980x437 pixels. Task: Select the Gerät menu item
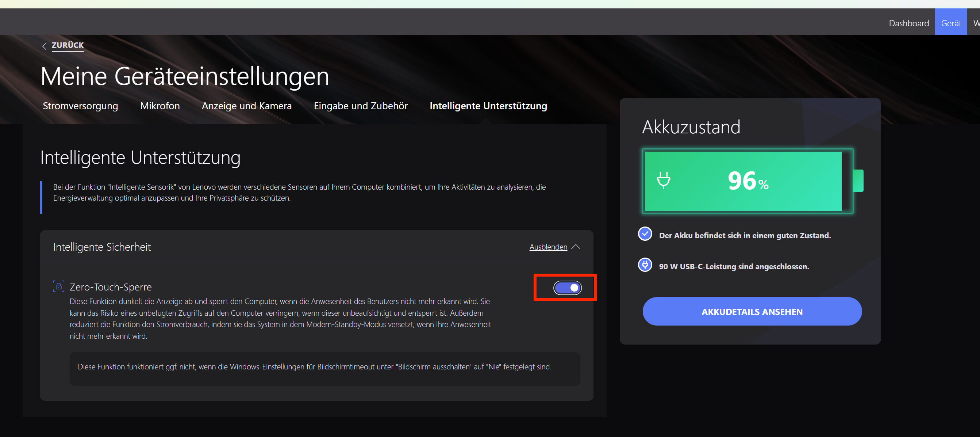[x=951, y=22]
